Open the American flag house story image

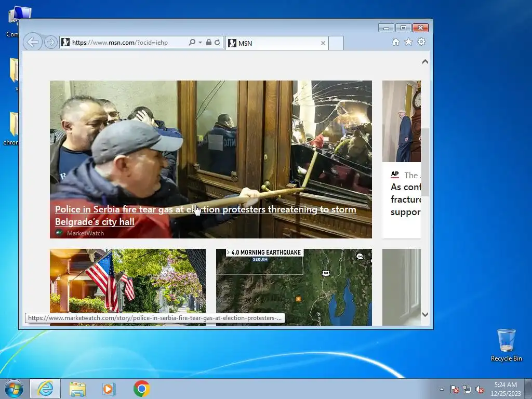coord(128,287)
